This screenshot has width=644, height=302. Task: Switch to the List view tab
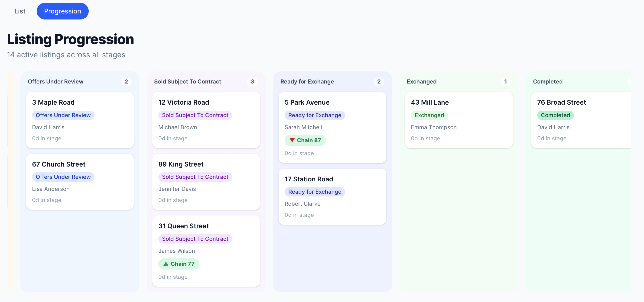click(x=20, y=11)
